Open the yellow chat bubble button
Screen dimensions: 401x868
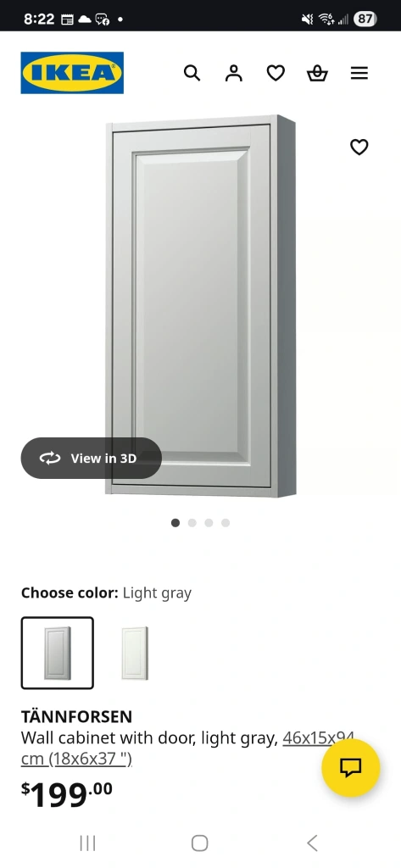pos(351,767)
